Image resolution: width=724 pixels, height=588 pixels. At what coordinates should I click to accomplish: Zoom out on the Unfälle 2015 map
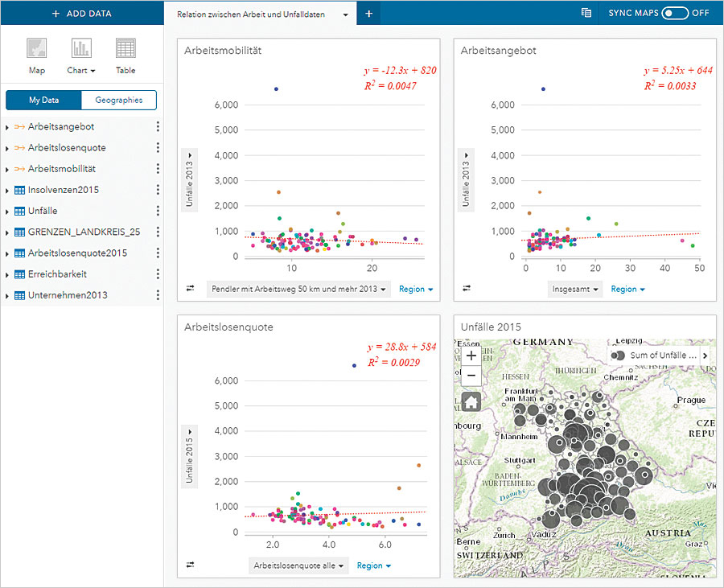coord(471,375)
